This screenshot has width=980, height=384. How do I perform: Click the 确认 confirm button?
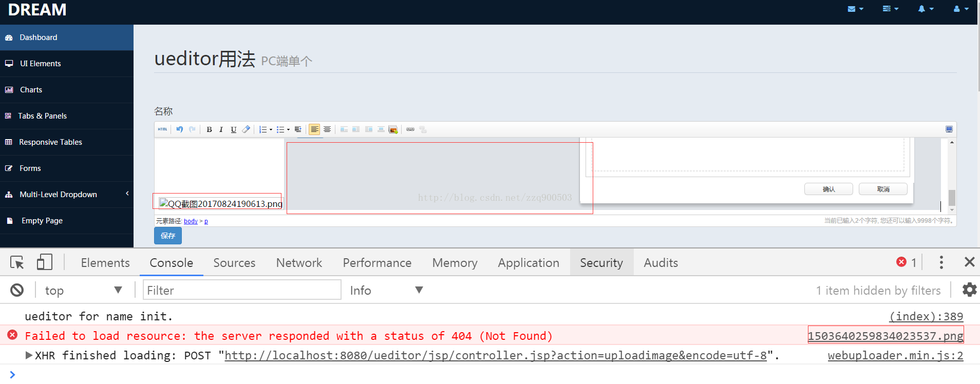tap(828, 189)
